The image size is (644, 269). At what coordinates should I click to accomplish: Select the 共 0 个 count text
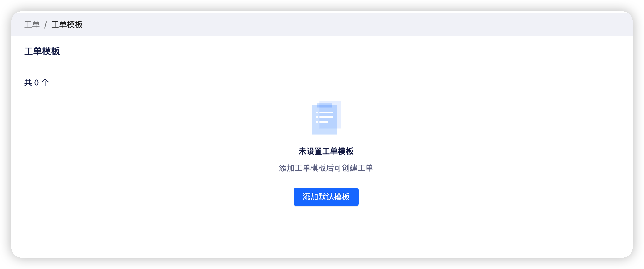coord(37,83)
